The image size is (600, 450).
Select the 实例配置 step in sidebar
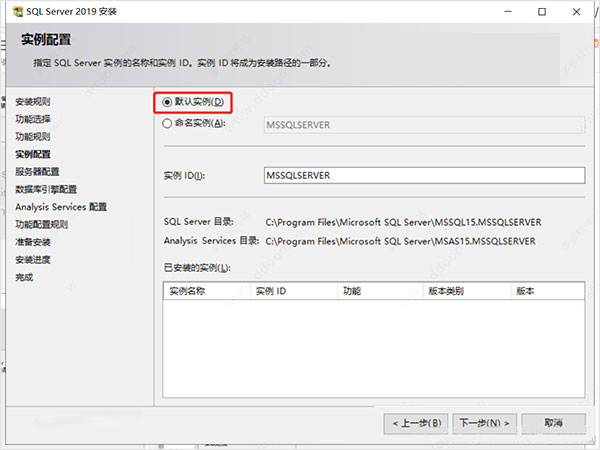[x=33, y=154]
